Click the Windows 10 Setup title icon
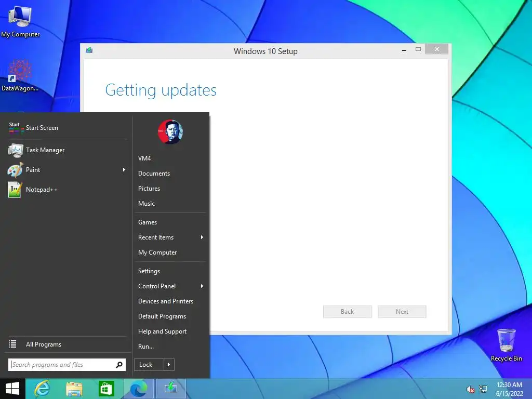The height and width of the screenshot is (399, 532). click(x=89, y=50)
